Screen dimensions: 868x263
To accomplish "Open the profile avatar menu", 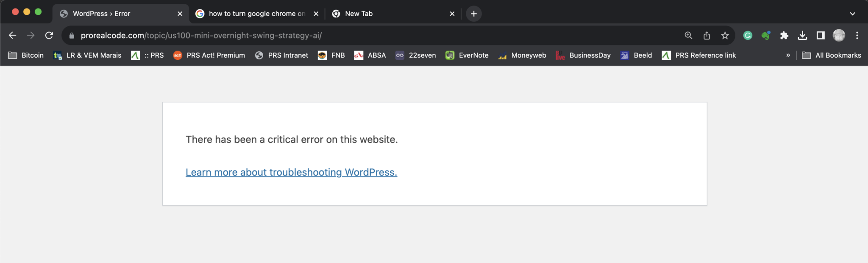I will [839, 36].
